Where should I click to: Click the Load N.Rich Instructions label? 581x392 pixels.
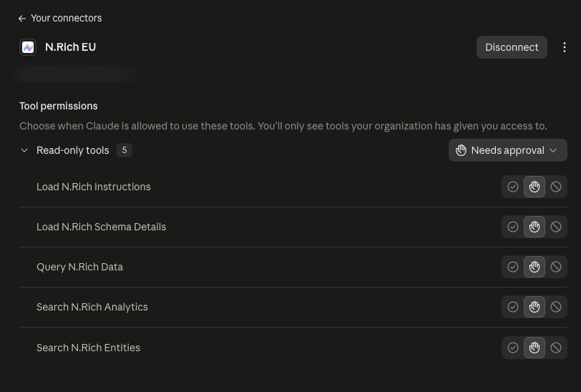point(93,187)
